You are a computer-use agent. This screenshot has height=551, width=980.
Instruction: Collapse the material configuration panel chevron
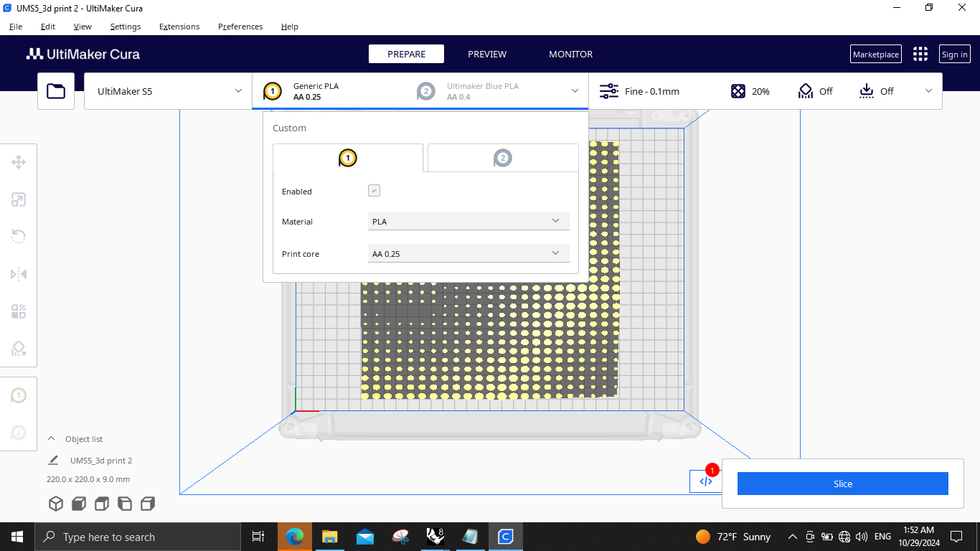point(575,91)
